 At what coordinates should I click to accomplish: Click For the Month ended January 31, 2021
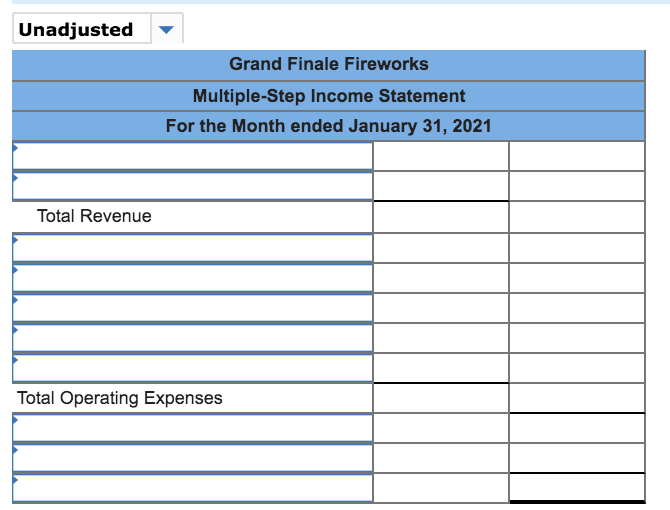click(x=329, y=126)
